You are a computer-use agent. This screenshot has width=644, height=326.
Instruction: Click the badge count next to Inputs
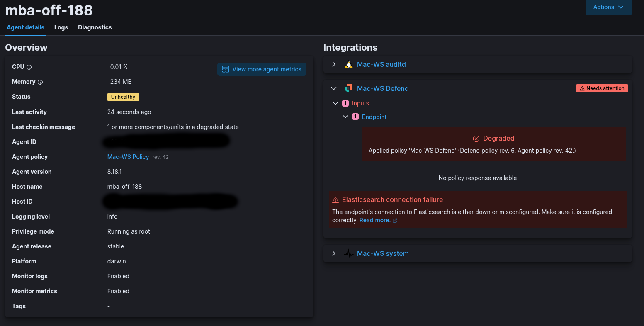point(345,103)
